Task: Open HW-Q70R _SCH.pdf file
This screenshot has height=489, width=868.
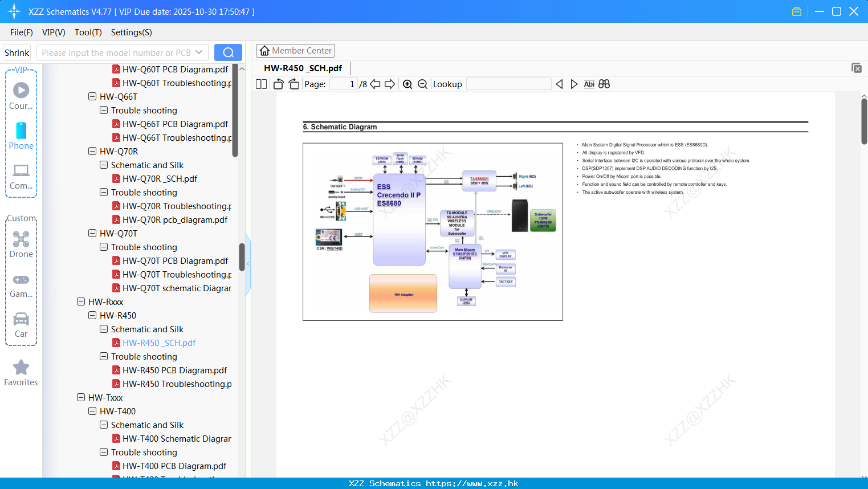Action: [x=160, y=179]
